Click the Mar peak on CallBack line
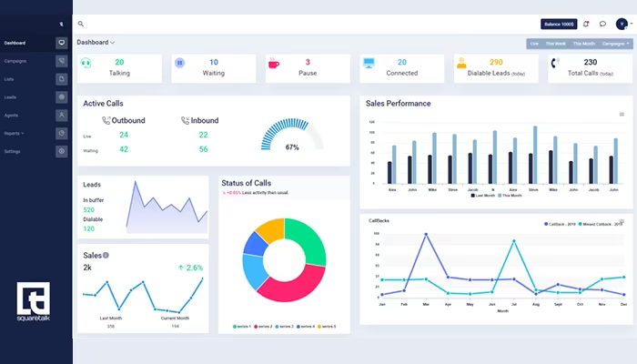The height and width of the screenshot is (364, 637). point(426,235)
